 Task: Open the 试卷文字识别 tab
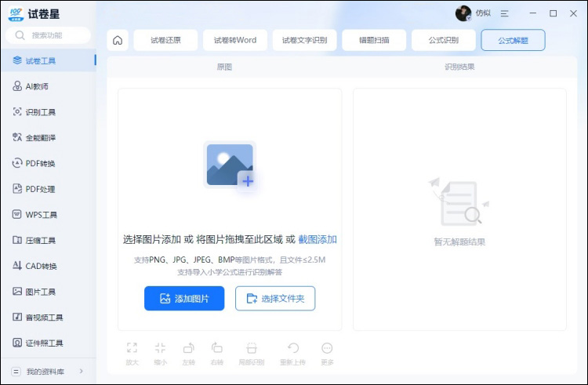[x=304, y=40]
